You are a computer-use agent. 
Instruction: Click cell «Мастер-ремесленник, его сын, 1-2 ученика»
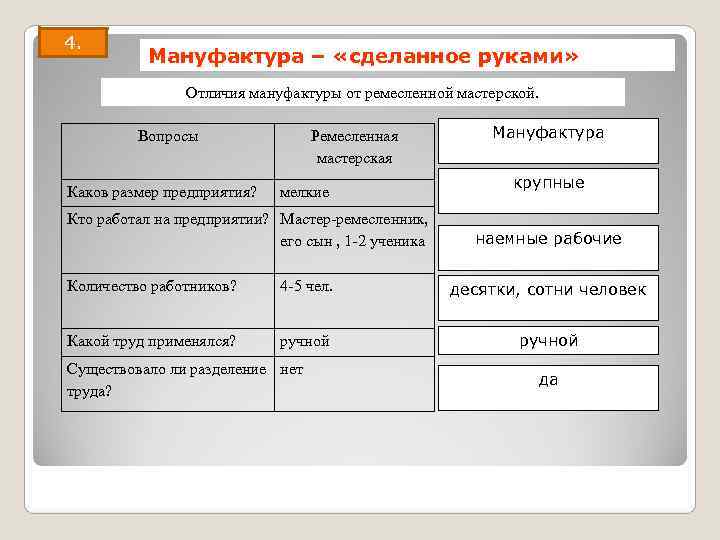(354, 240)
